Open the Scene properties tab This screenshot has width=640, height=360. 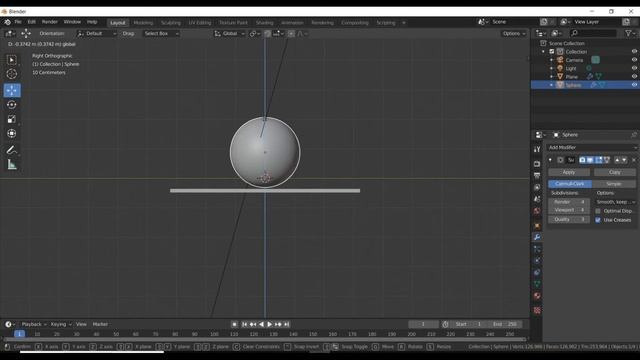(x=537, y=199)
